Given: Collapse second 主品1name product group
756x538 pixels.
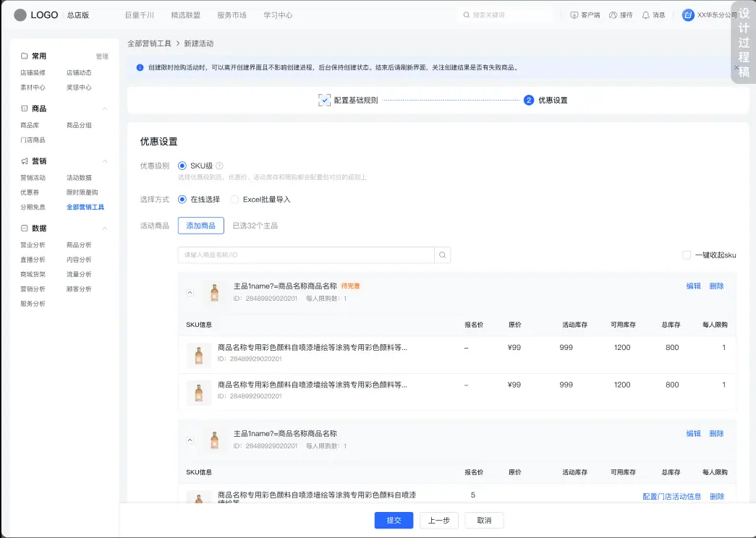Looking at the screenshot, I should [x=190, y=440].
